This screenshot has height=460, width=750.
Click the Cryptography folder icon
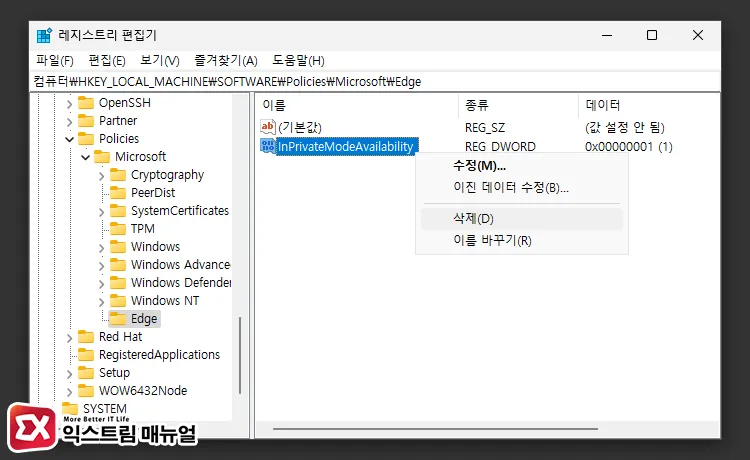[x=118, y=175]
